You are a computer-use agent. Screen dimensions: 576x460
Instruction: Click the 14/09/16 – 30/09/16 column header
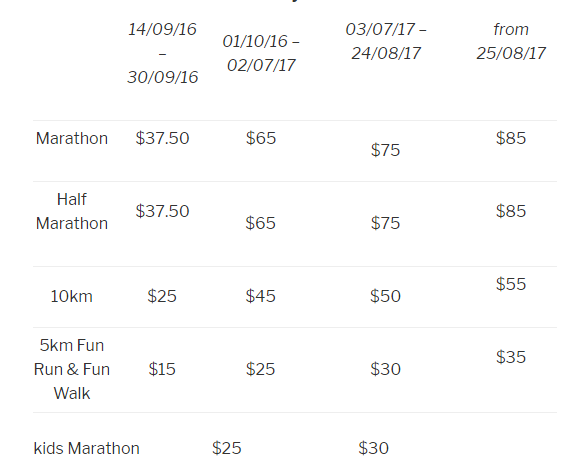162,53
